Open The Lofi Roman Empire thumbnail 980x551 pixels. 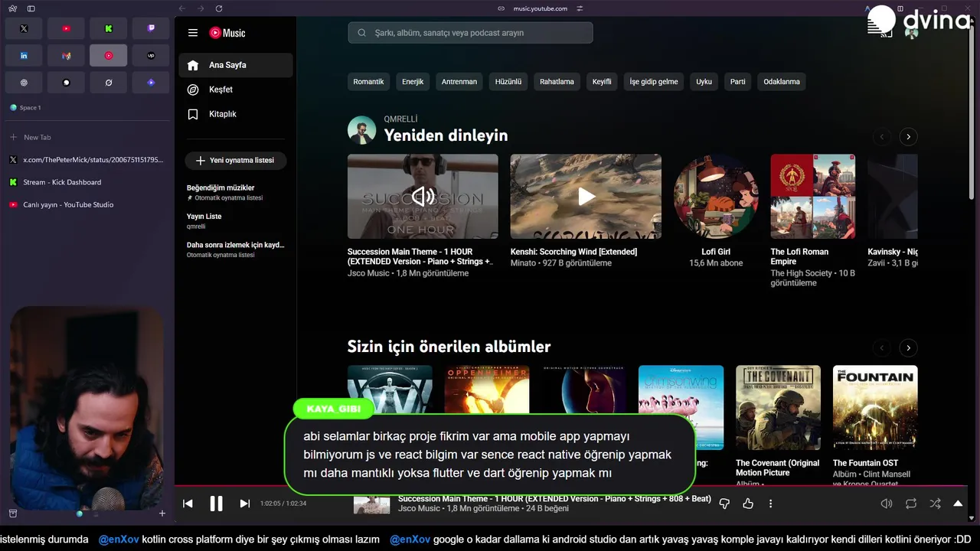click(813, 197)
